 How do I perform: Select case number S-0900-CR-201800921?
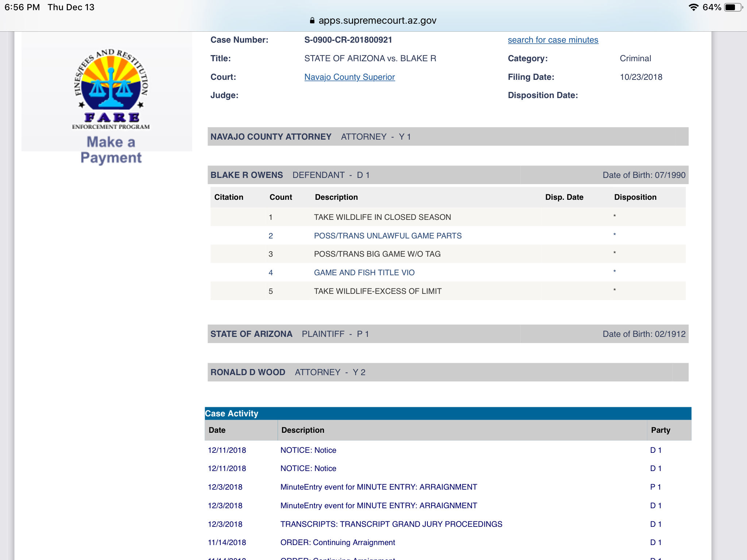348,40
